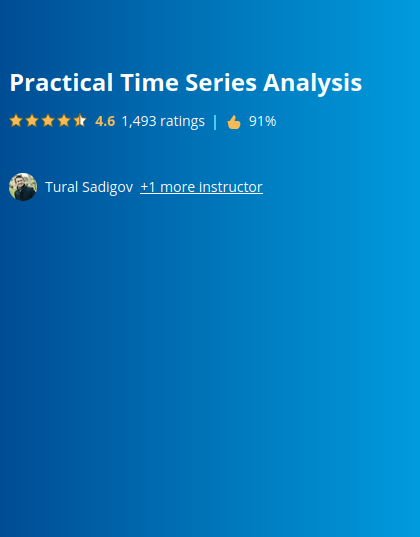Select the fourth rating star

64,121
